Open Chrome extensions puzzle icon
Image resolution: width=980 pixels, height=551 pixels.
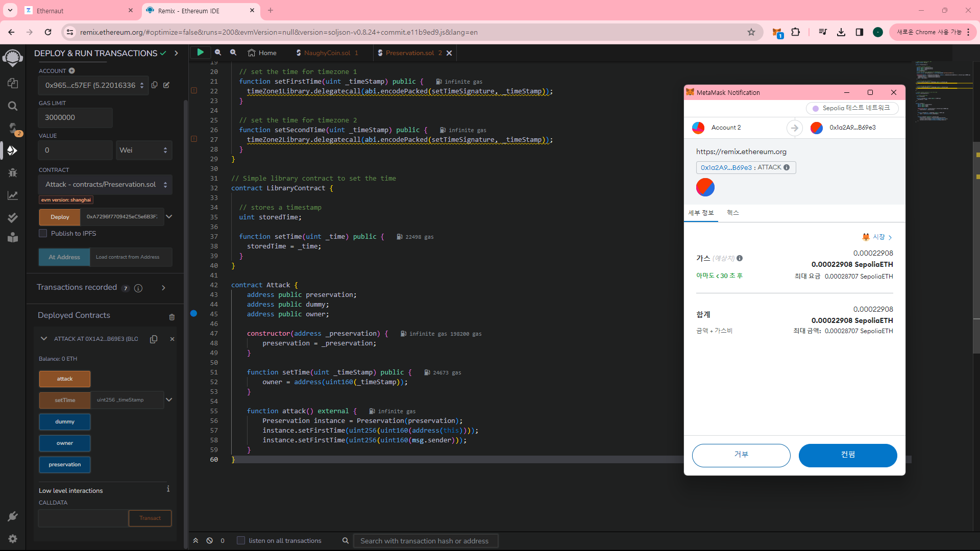(x=795, y=32)
